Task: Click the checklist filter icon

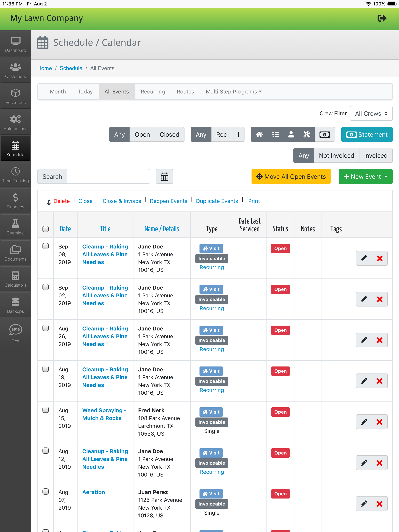Action: pos(275,134)
